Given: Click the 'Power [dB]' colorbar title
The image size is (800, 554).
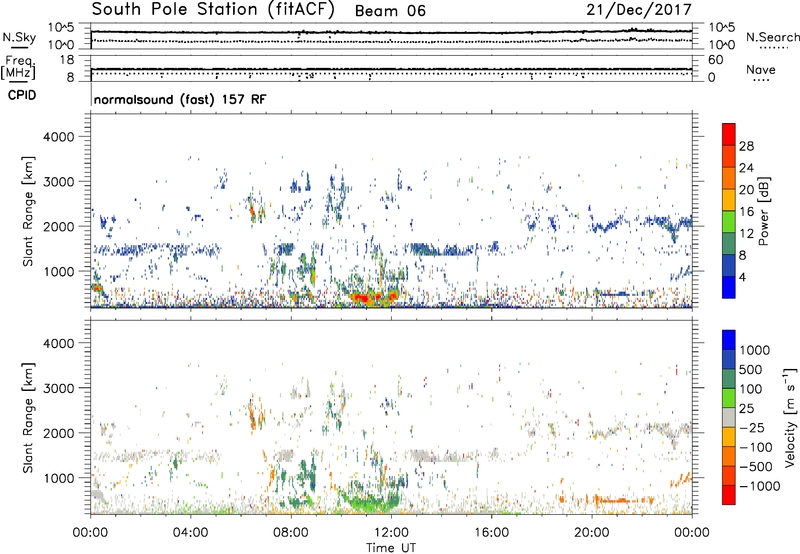Looking at the screenshot, I should pos(764,211).
